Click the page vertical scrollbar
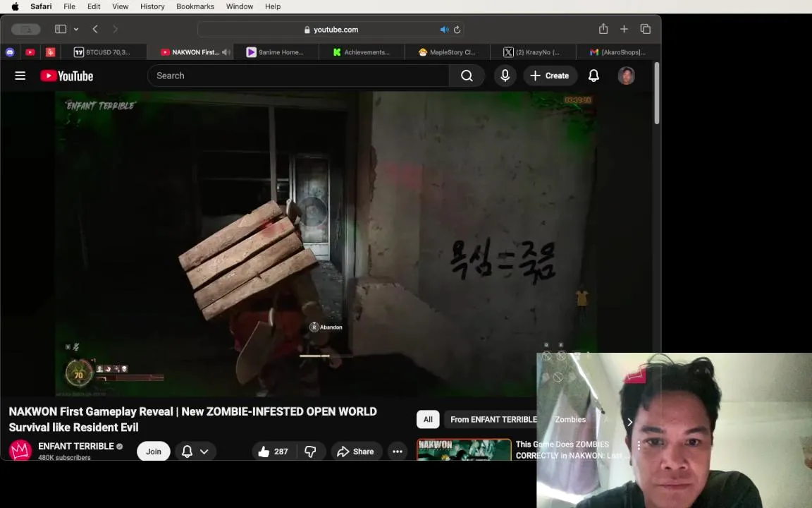812x508 pixels. [657, 93]
